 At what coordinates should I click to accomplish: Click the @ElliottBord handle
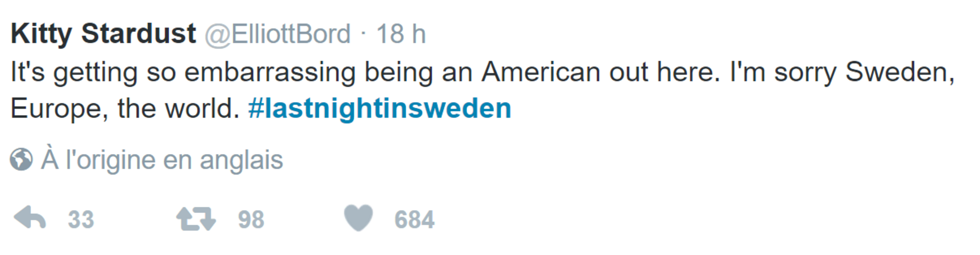click(278, 34)
